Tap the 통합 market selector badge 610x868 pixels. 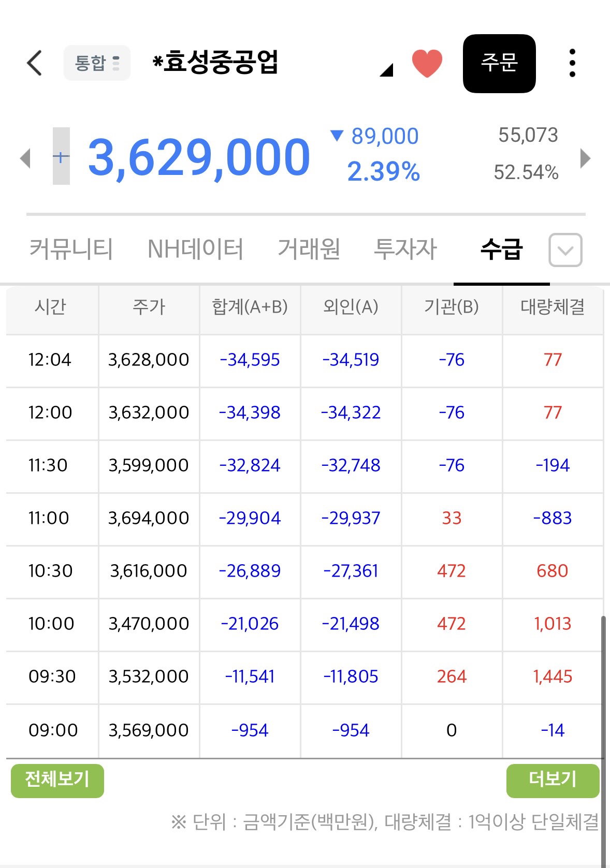[x=97, y=63]
